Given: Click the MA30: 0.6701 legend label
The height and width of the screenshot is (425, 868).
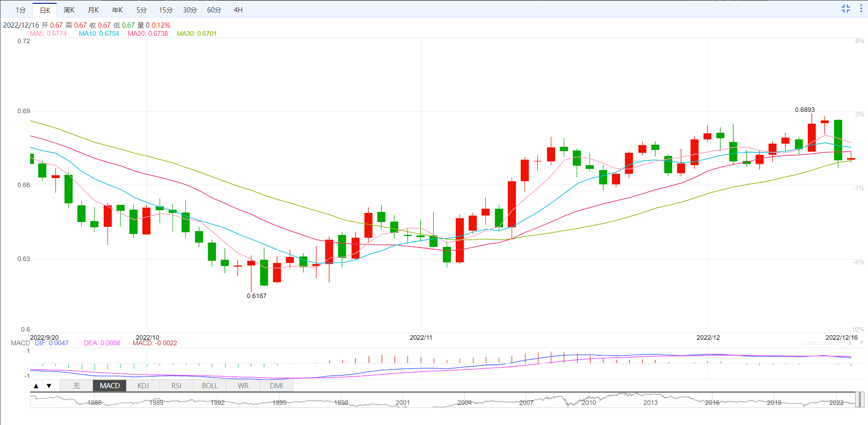Looking at the screenshot, I should 197,34.
